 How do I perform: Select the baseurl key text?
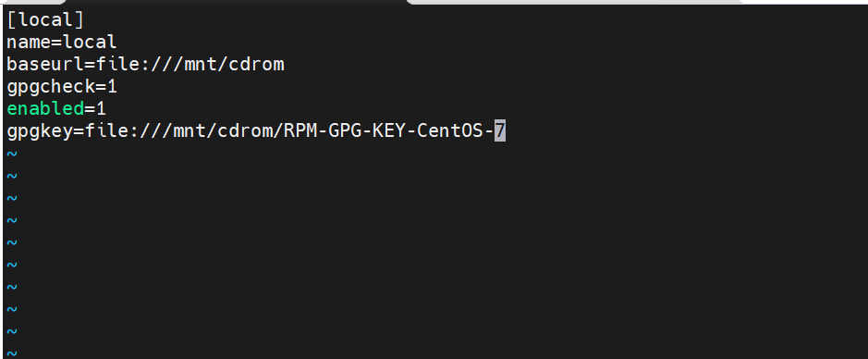(x=45, y=64)
